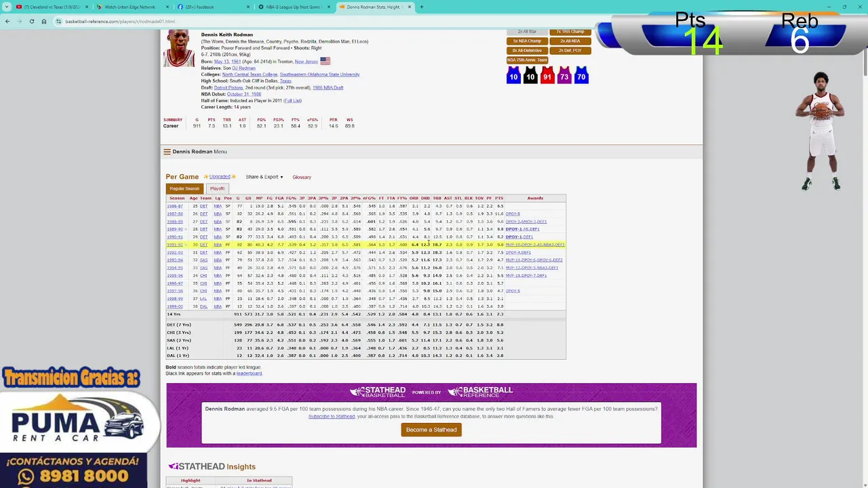Open the leaderboard link below table
This screenshot has width=868, height=488.
coord(249,373)
